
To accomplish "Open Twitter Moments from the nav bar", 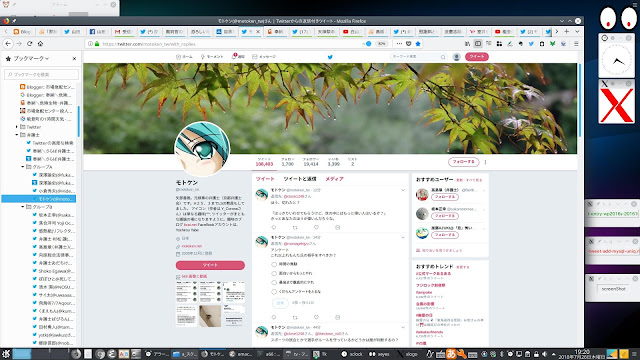I will [212, 57].
